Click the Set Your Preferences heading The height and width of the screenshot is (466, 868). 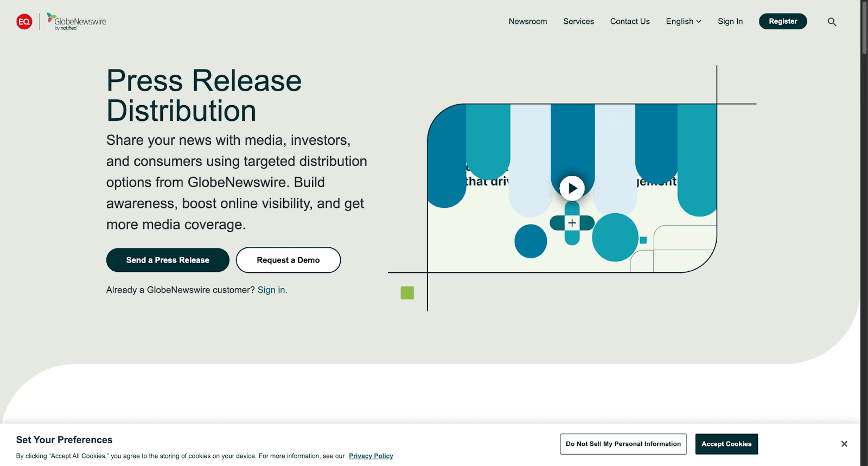click(64, 440)
